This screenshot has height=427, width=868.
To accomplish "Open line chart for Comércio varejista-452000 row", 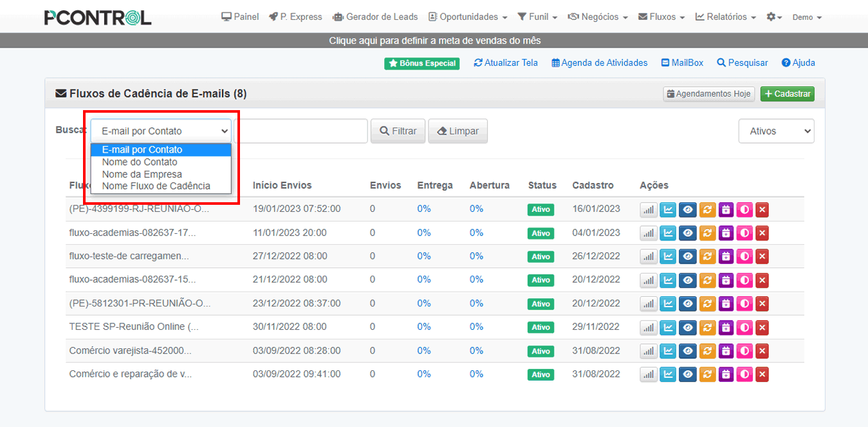I will click(x=669, y=352).
